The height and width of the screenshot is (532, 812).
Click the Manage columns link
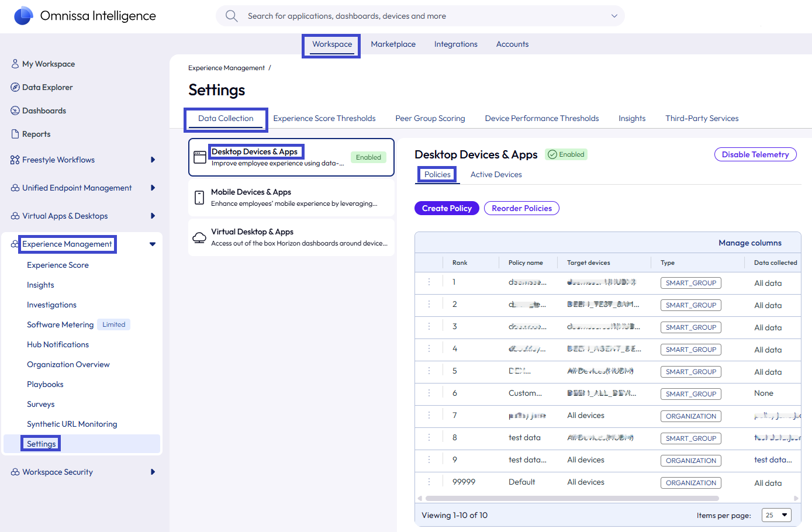tap(750, 243)
